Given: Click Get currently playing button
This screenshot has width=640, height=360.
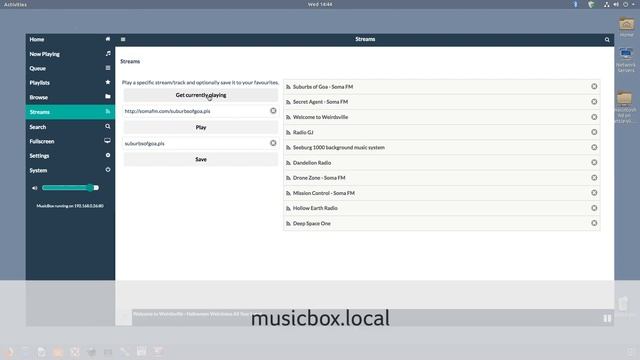Looking at the screenshot, I should pos(201,95).
